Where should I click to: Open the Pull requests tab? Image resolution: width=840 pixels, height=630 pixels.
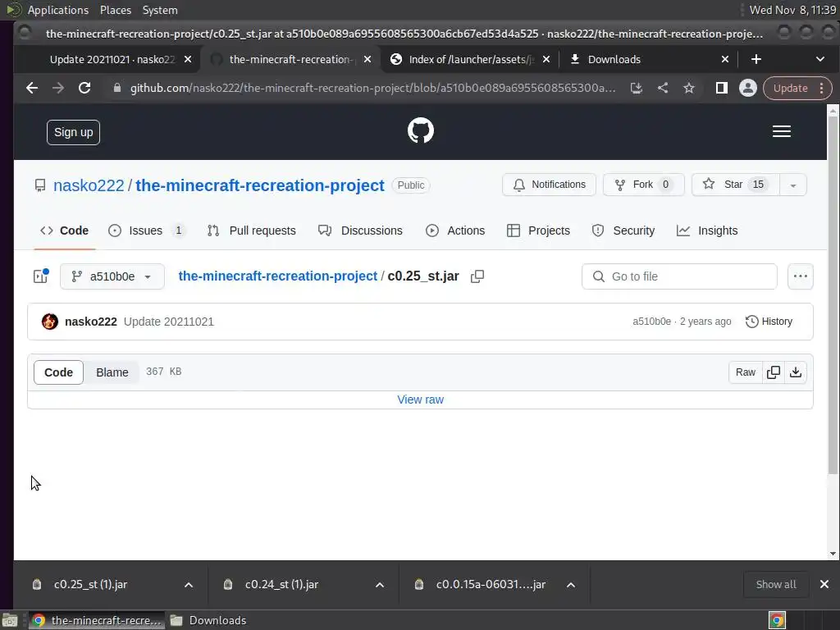(x=251, y=231)
